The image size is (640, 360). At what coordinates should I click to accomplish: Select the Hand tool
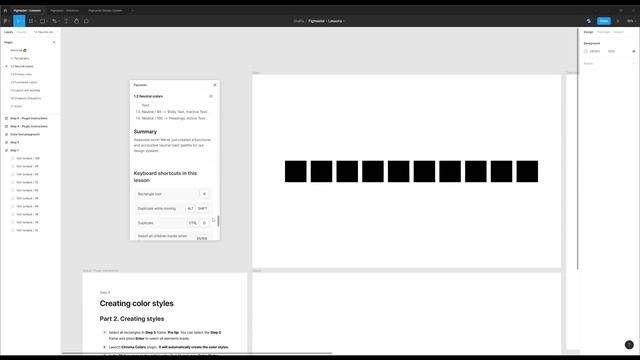click(76, 21)
